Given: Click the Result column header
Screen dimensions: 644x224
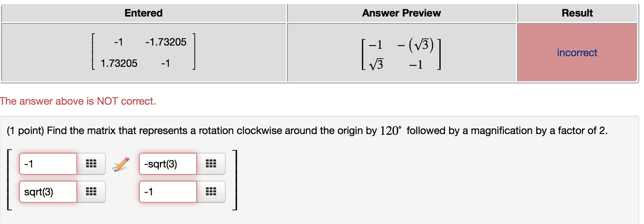Looking at the screenshot, I should click(x=577, y=13).
